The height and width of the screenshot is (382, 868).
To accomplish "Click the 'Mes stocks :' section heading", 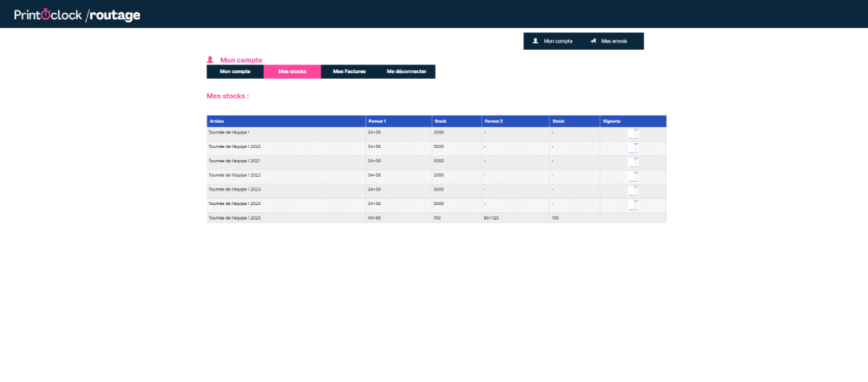I will [227, 96].
